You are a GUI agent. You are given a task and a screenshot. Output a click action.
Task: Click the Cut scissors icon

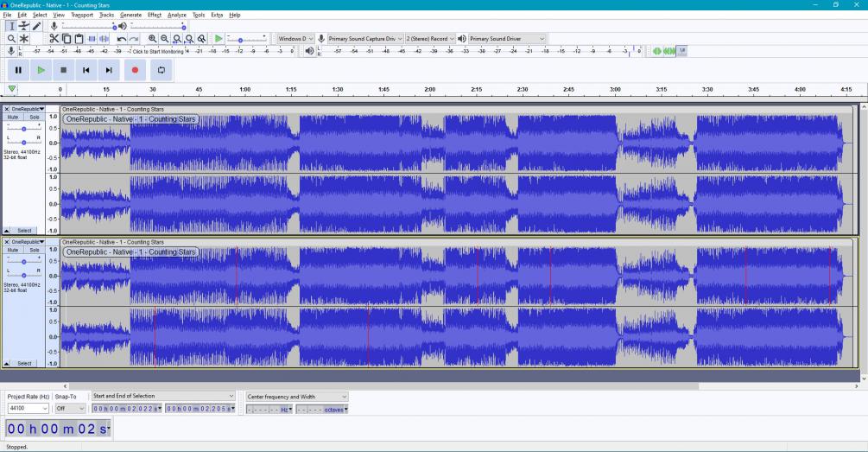[54, 39]
